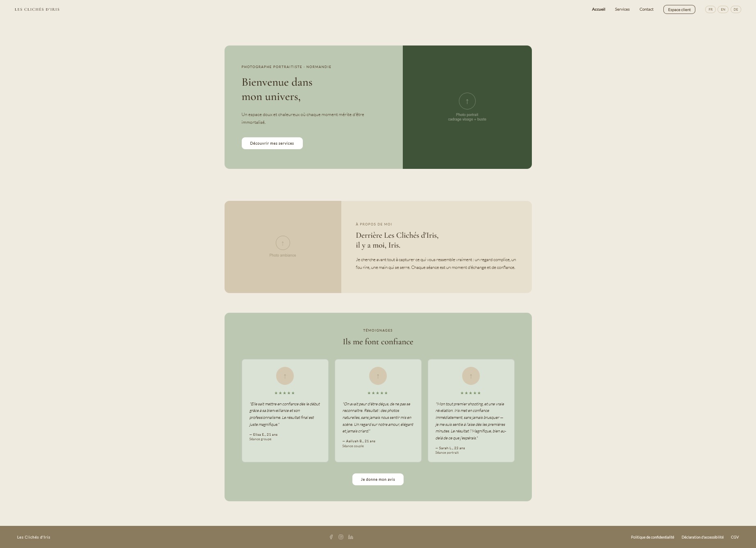Click the Découvrir mes services button

[272, 143]
